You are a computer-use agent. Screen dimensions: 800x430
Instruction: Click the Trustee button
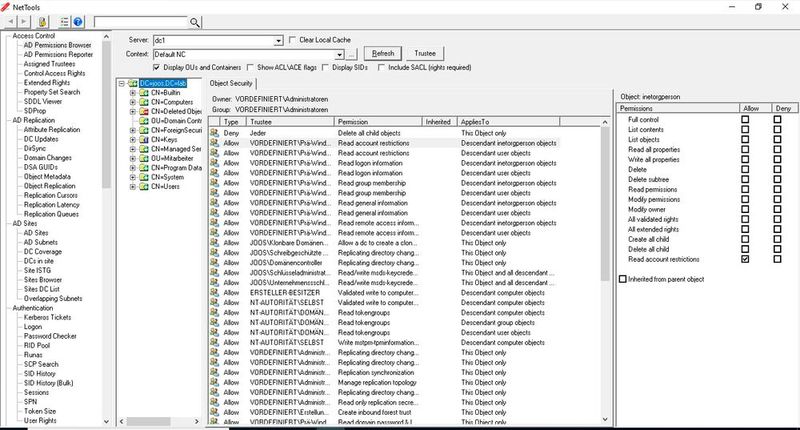[x=425, y=54]
